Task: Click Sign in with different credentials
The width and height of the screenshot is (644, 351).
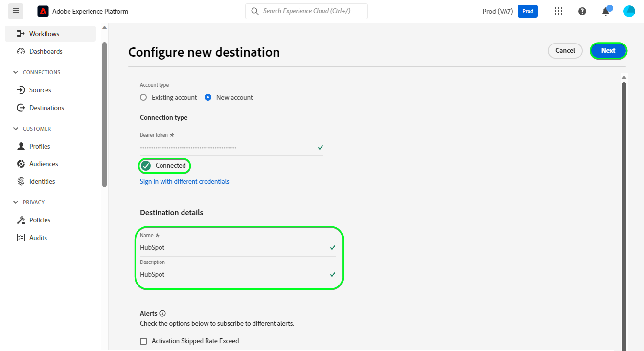Action: click(184, 181)
